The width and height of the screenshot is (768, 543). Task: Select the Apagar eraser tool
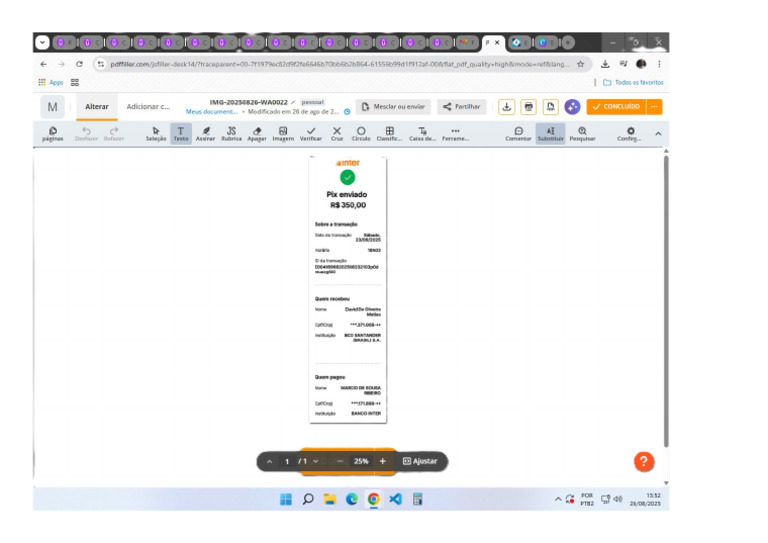pyautogui.click(x=257, y=134)
